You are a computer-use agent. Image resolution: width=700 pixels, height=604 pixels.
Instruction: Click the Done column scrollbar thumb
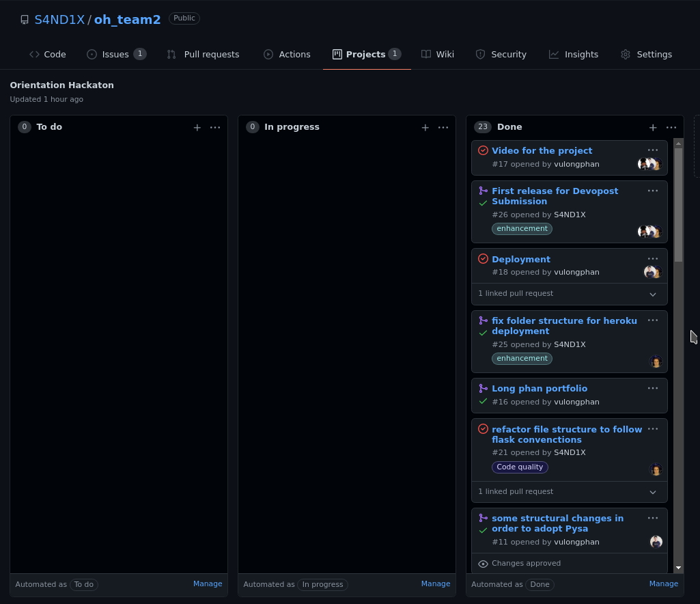click(x=679, y=205)
